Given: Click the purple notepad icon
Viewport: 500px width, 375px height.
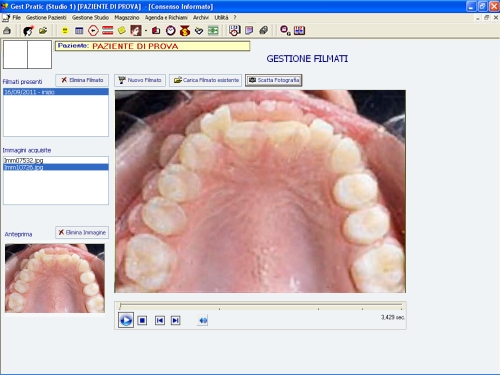Looking at the screenshot, I should 249,31.
